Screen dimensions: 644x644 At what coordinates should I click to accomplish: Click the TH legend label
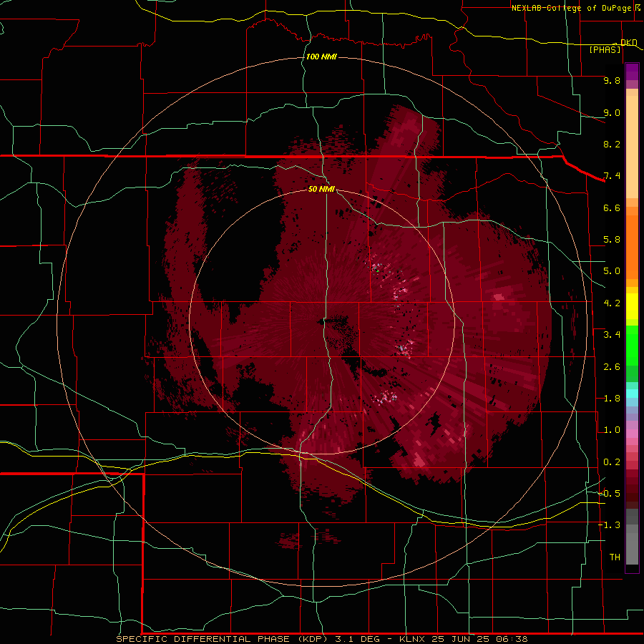tap(615, 557)
